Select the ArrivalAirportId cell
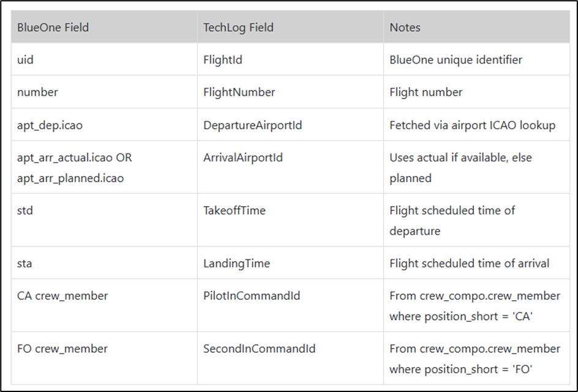Viewport: 578px width, 392px height. (x=290, y=167)
